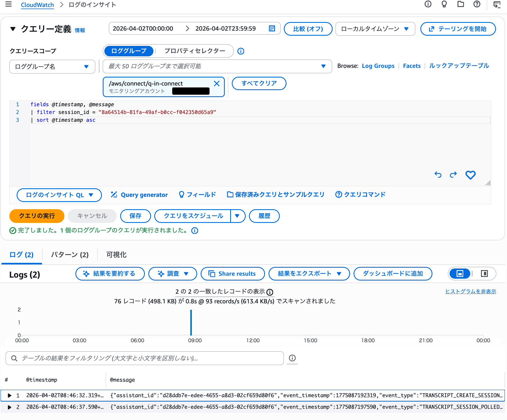Expand log row 1 details

point(10,395)
